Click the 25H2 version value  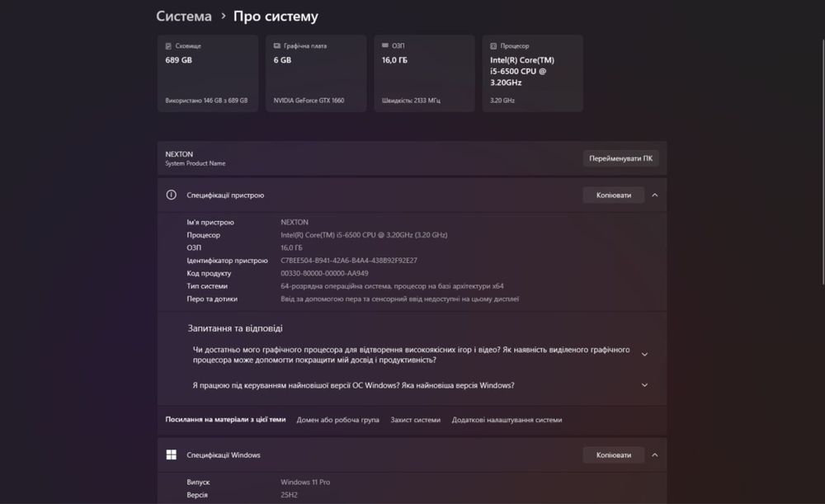click(x=289, y=495)
